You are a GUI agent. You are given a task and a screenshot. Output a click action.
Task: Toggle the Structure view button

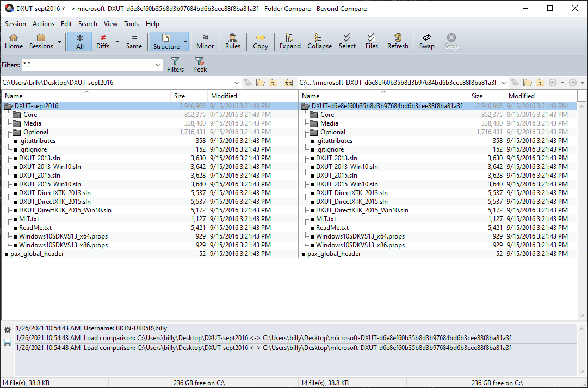166,41
